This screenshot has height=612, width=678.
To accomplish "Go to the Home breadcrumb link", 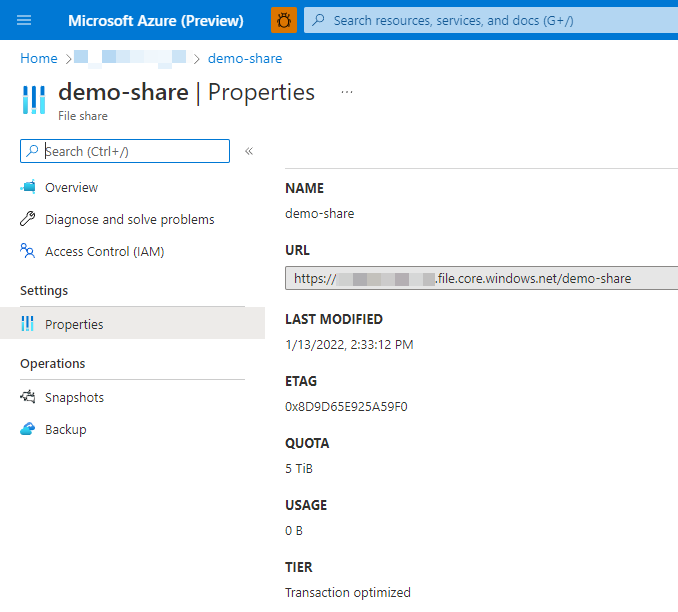I will pos(39,58).
